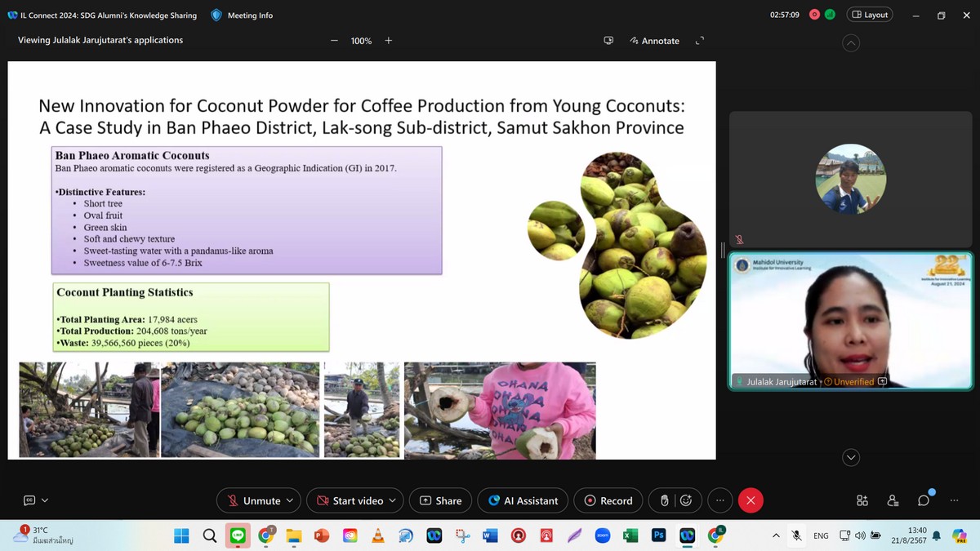Leave the meeting with the red X button
Viewport: 980px width, 551px height.
[x=751, y=500]
